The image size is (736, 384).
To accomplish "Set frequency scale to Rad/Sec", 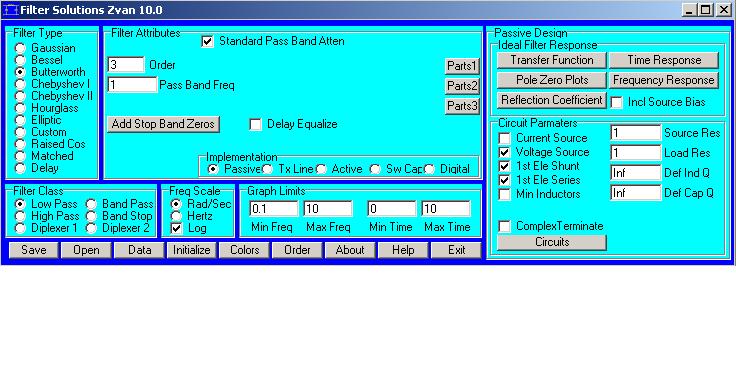I will click(x=176, y=204).
